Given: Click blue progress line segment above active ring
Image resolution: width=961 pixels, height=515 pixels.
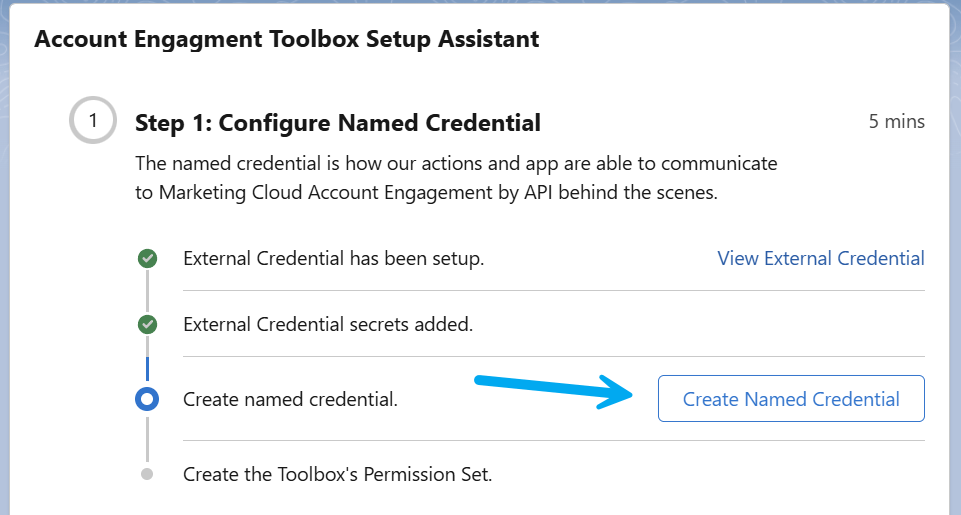Looking at the screenshot, I should click(147, 368).
